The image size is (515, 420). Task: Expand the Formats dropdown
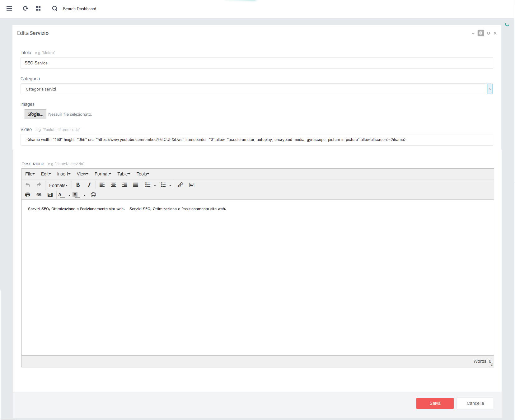[58, 185]
